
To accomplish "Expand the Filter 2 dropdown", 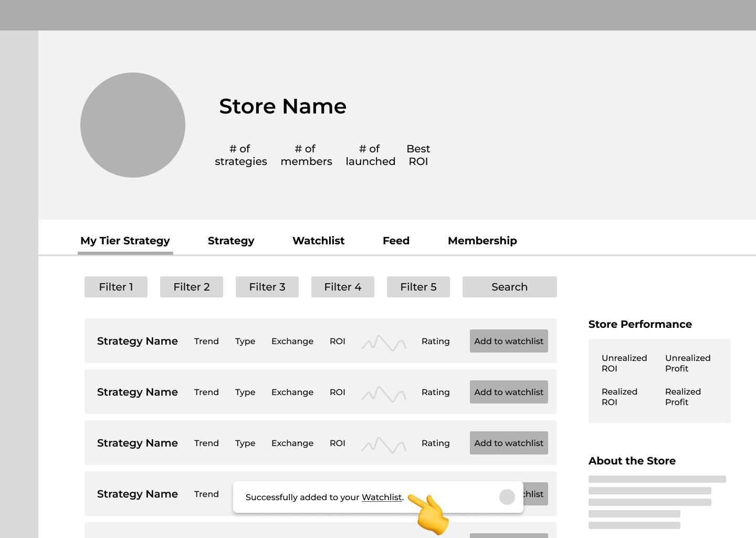I will pyautogui.click(x=192, y=287).
